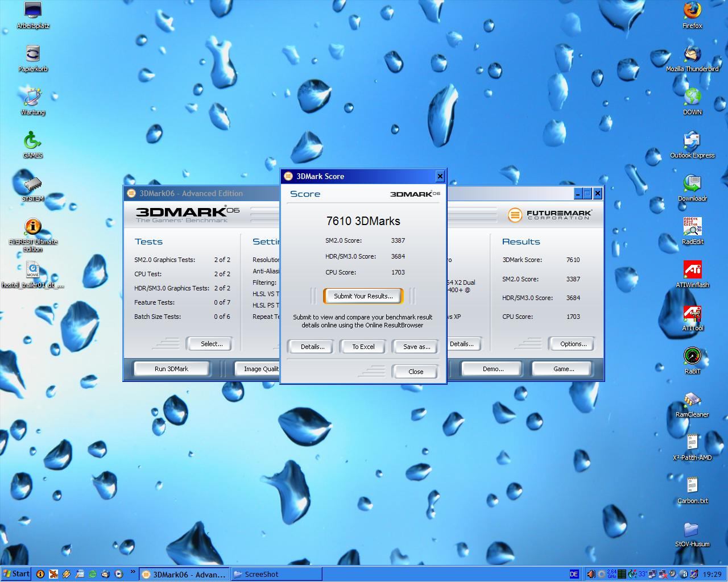Click the 7610 3DMarks score text

pyautogui.click(x=363, y=221)
